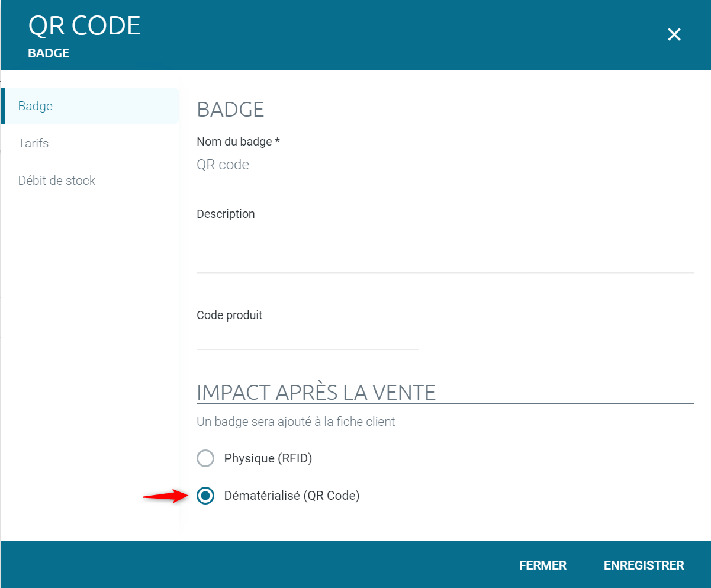The width and height of the screenshot is (711, 588).
Task: Click the 'Nom du badge *' label
Action: click(238, 142)
